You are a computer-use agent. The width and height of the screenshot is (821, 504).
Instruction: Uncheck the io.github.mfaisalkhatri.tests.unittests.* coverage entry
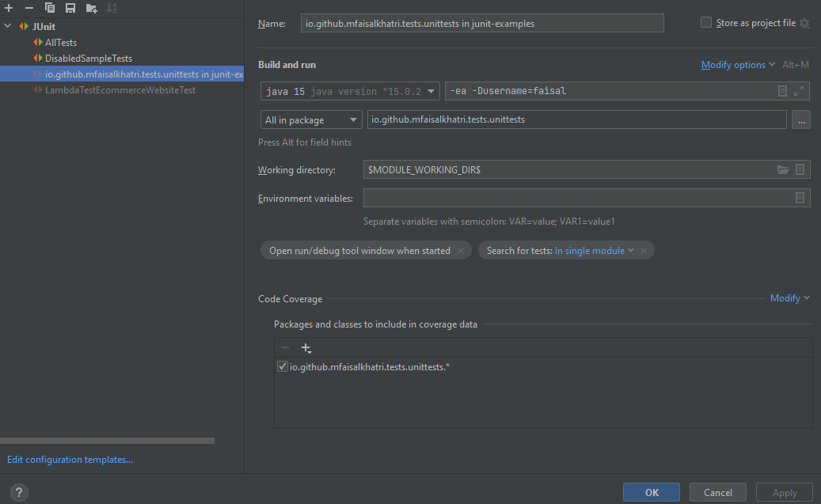pyautogui.click(x=283, y=366)
